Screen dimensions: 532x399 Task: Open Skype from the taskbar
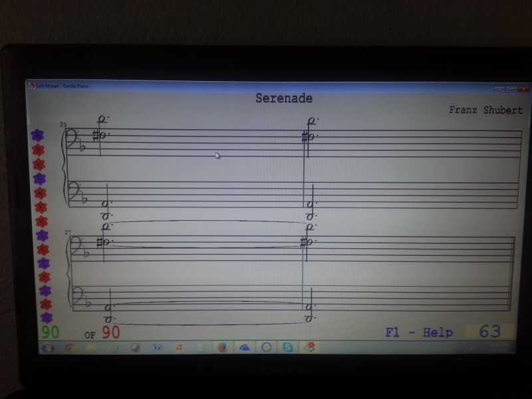[288, 347]
